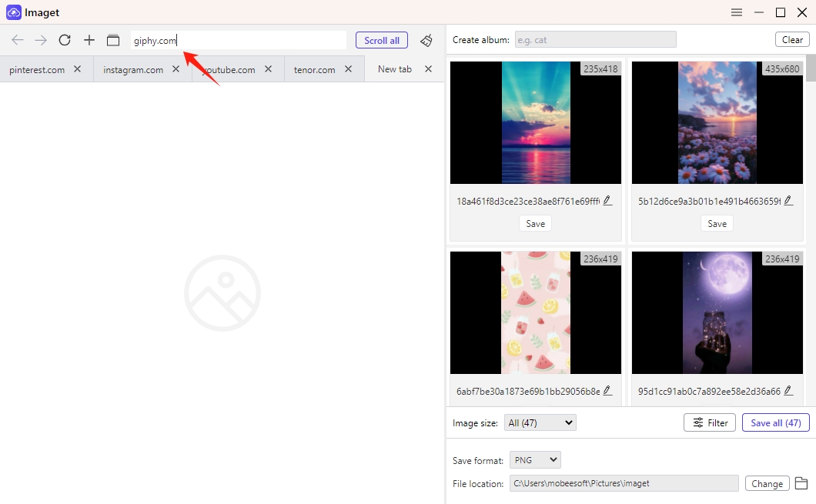Rename image 18a461f8d3ce with pencil icon
This screenshot has width=816, height=504.
[607, 201]
